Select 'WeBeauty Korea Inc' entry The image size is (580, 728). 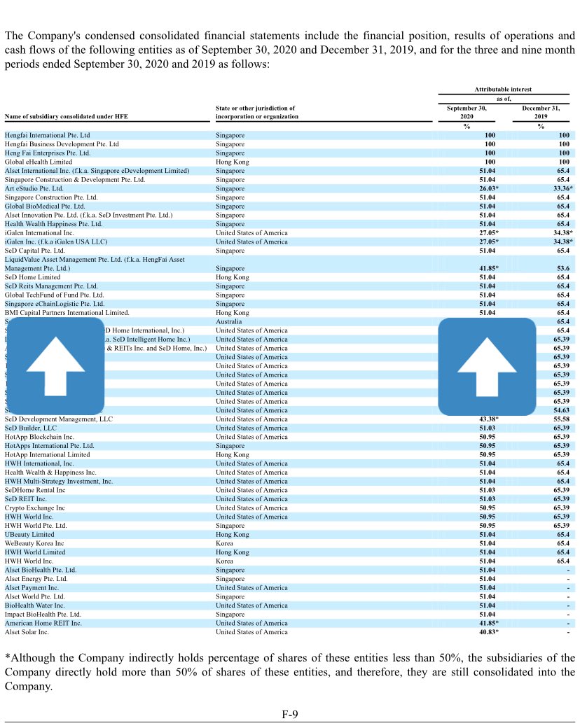34,543
